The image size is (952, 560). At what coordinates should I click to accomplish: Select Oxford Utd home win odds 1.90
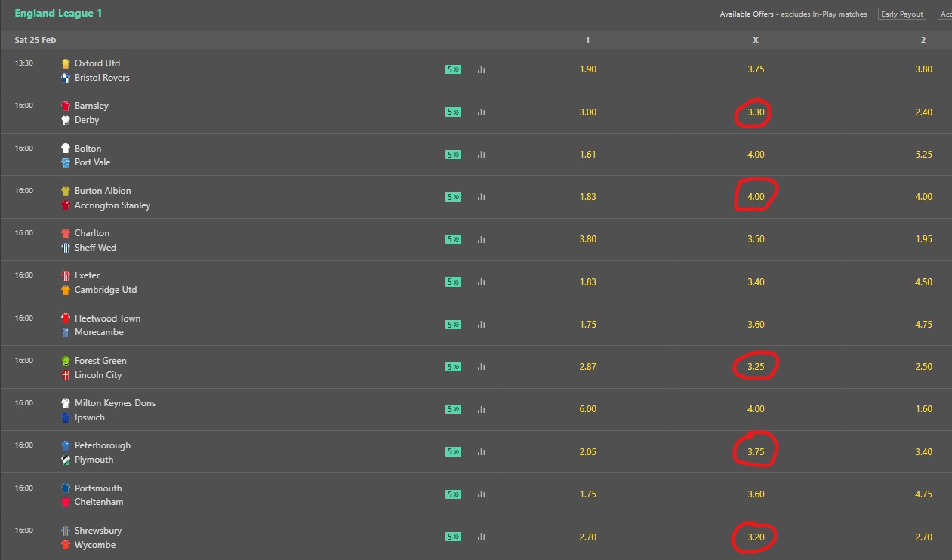(x=587, y=69)
